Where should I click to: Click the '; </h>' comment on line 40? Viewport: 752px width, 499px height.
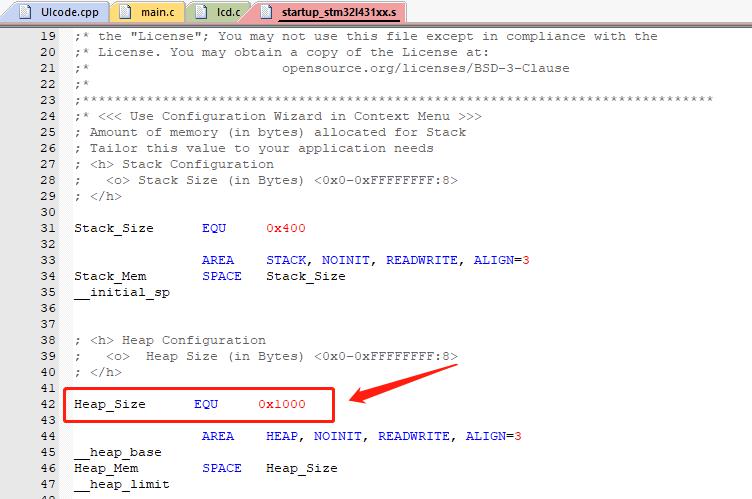click(98, 372)
